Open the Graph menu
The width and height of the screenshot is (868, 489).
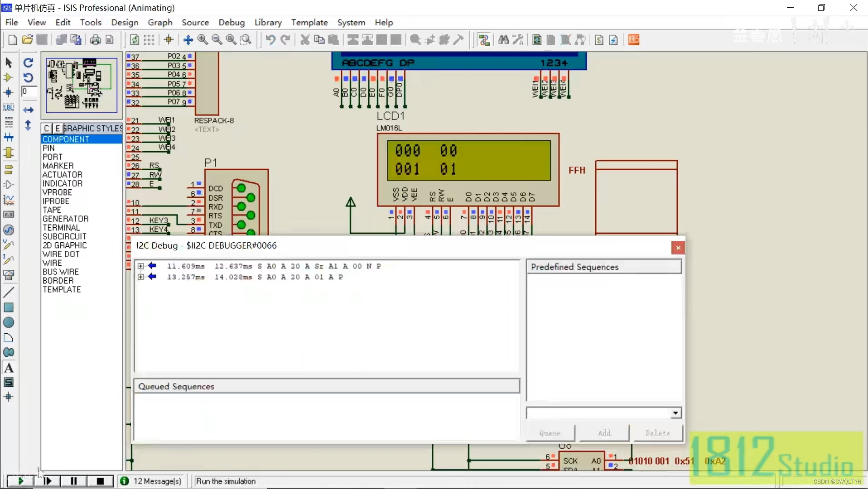[x=160, y=22]
